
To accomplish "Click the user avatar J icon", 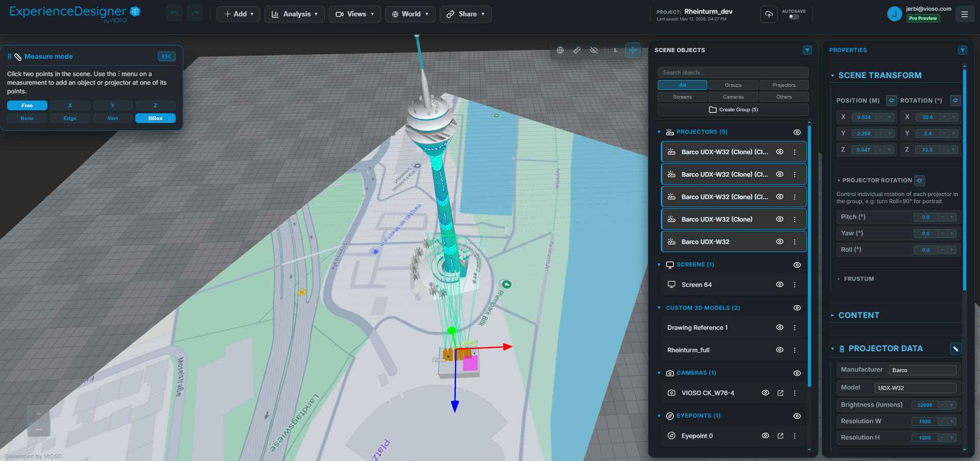I will (894, 14).
